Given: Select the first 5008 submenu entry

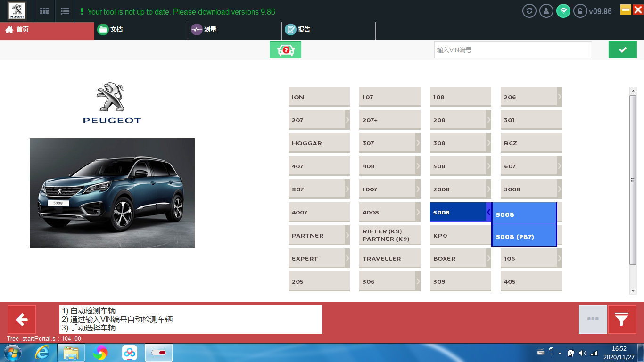Looking at the screenshot, I should (x=524, y=214).
